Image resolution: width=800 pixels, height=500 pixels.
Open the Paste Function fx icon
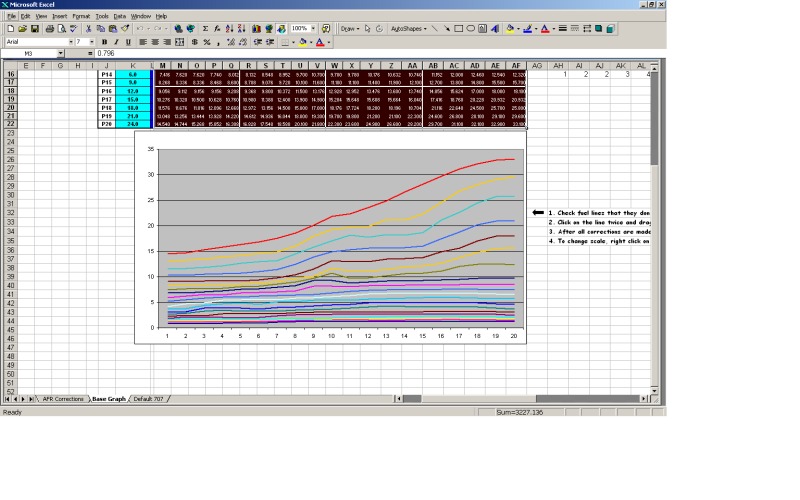[x=217, y=29]
